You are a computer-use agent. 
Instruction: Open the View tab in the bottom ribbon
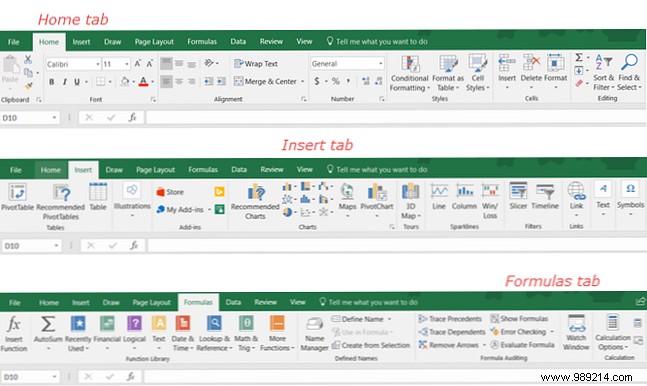[297, 302]
